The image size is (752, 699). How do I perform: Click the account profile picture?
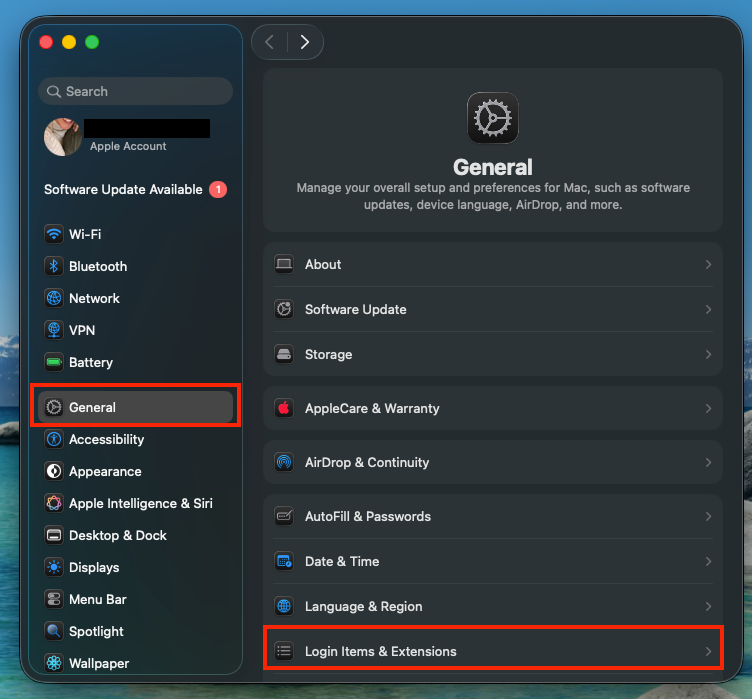[62, 137]
